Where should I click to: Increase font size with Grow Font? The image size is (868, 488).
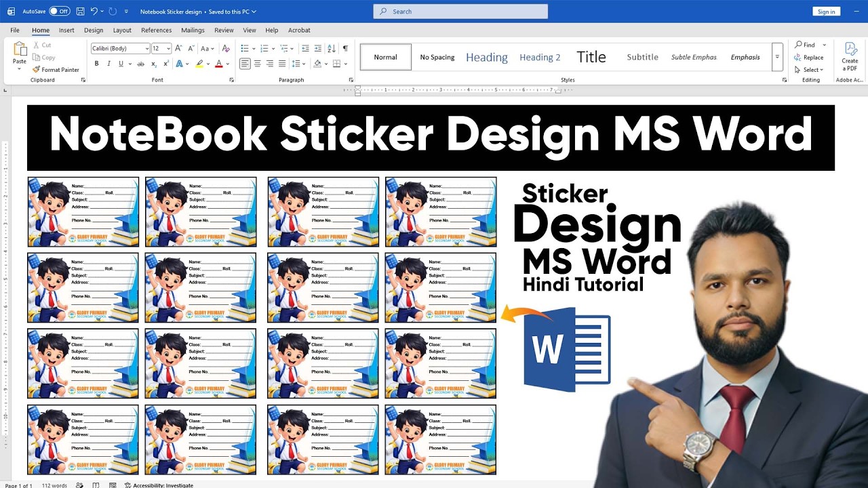pyautogui.click(x=178, y=49)
